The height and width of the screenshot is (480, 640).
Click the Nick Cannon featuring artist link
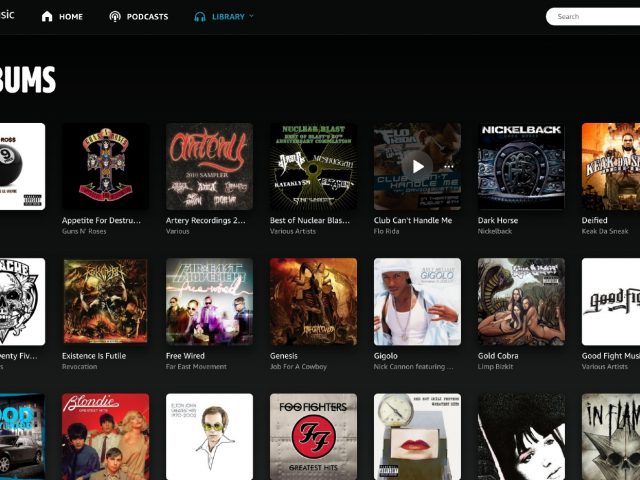click(x=413, y=367)
